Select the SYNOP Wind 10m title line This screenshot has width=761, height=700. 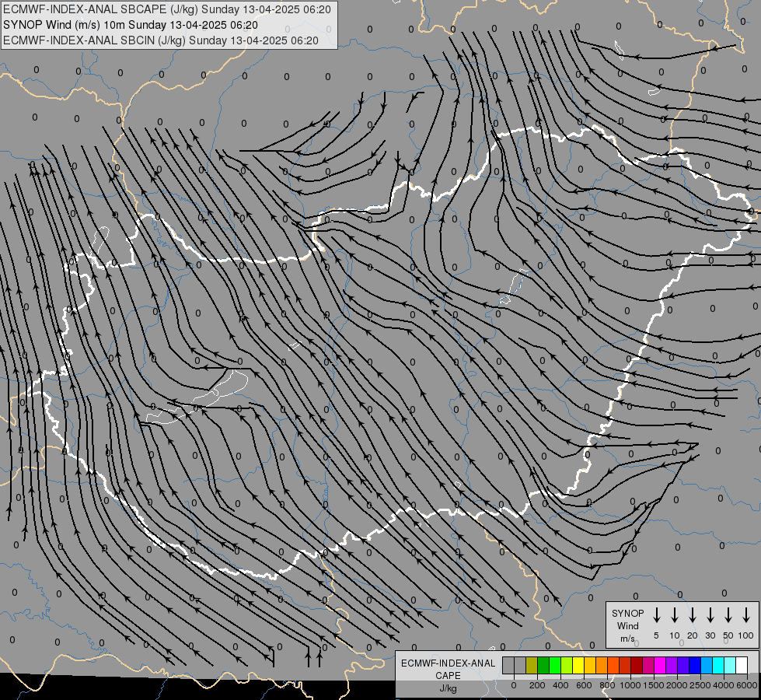(x=131, y=25)
